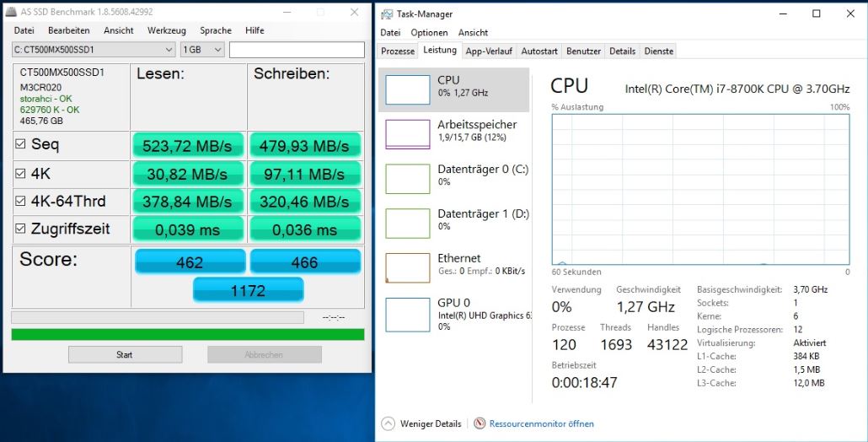Click the Start benchmark button
The height and width of the screenshot is (442, 868).
click(125, 355)
